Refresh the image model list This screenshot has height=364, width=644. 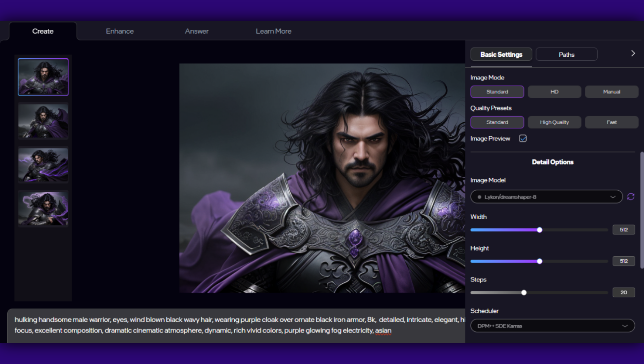631,197
